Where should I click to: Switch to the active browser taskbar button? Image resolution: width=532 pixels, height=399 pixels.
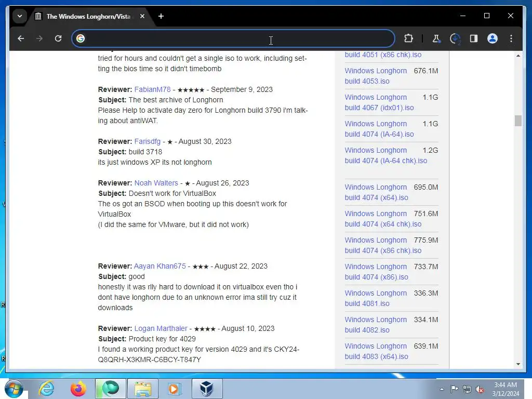coord(111,389)
